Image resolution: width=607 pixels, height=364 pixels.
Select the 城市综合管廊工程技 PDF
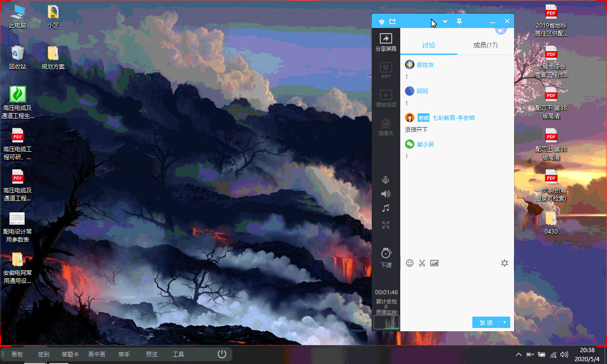(551, 62)
